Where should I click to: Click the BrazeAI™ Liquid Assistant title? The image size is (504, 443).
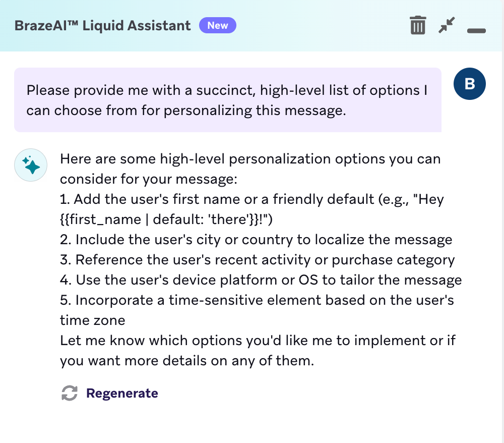[102, 26]
